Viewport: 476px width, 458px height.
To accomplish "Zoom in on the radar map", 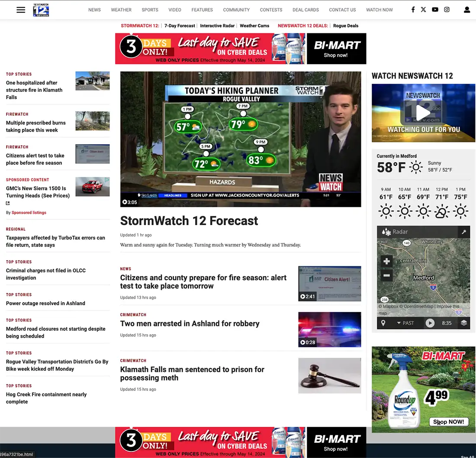I will tap(386, 261).
